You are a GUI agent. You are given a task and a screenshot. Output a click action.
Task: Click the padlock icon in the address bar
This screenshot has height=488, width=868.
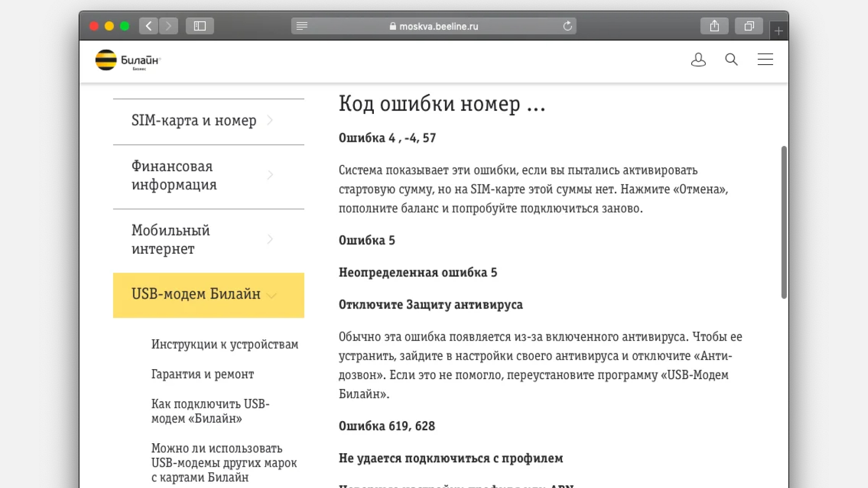pos(393,26)
